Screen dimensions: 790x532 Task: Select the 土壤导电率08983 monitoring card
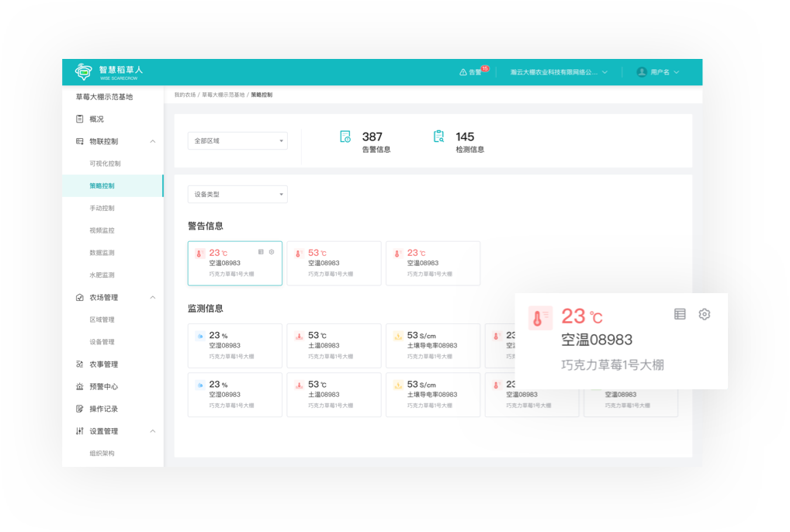click(x=432, y=345)
